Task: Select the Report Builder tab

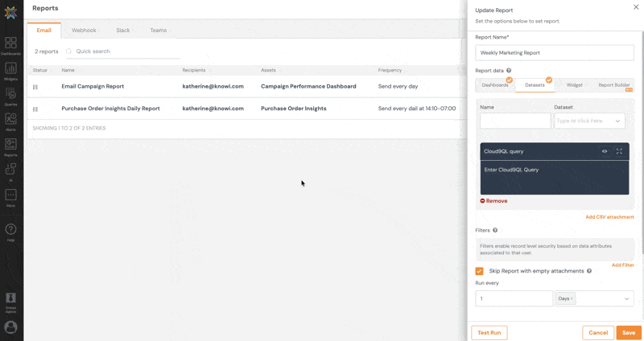Action: click(x=613, y=84)
